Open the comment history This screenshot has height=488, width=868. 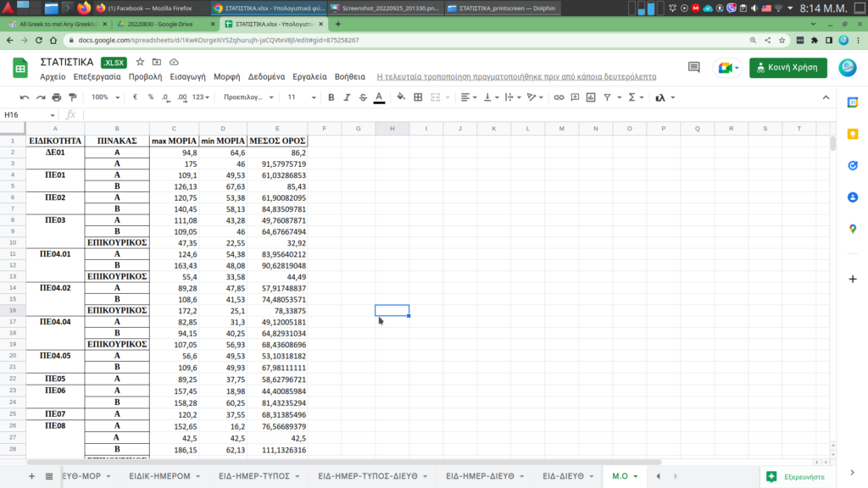[693, 68]
